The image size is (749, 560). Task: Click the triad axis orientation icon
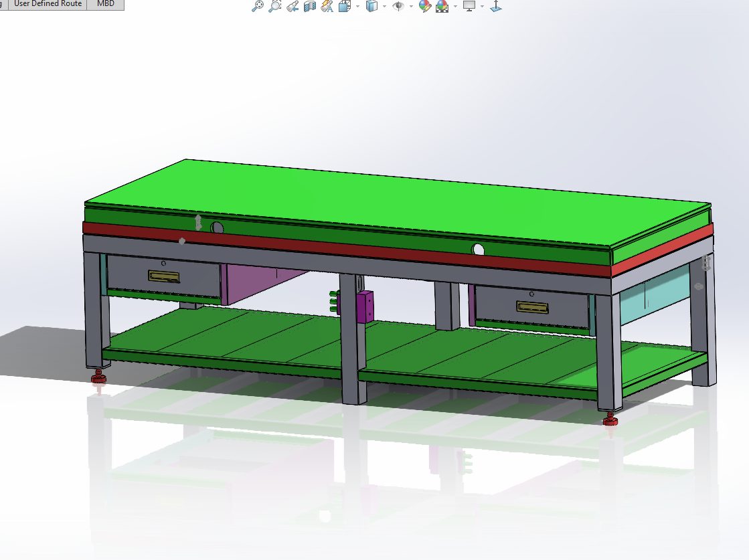[x=496, y=6]
